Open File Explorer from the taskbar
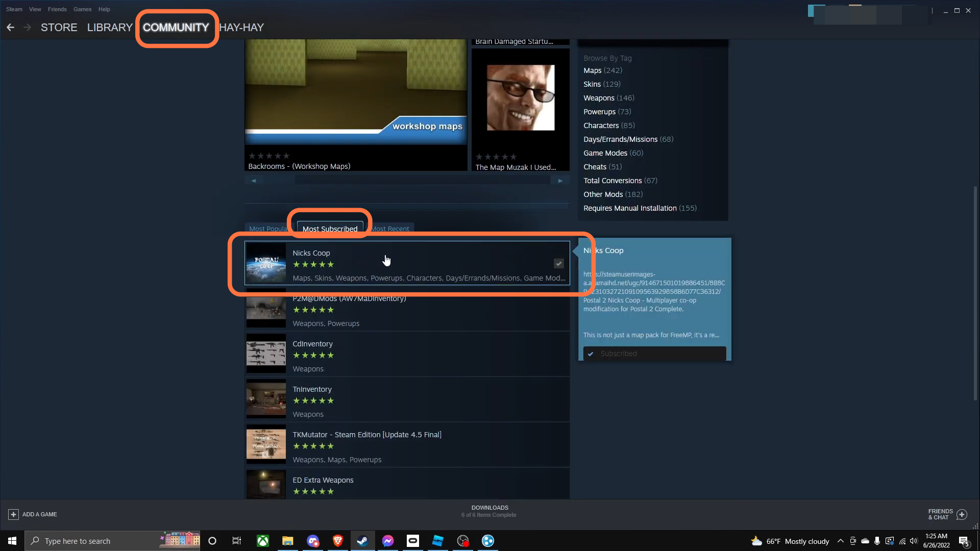Screen dimensions: 980x551 [288, 541]
